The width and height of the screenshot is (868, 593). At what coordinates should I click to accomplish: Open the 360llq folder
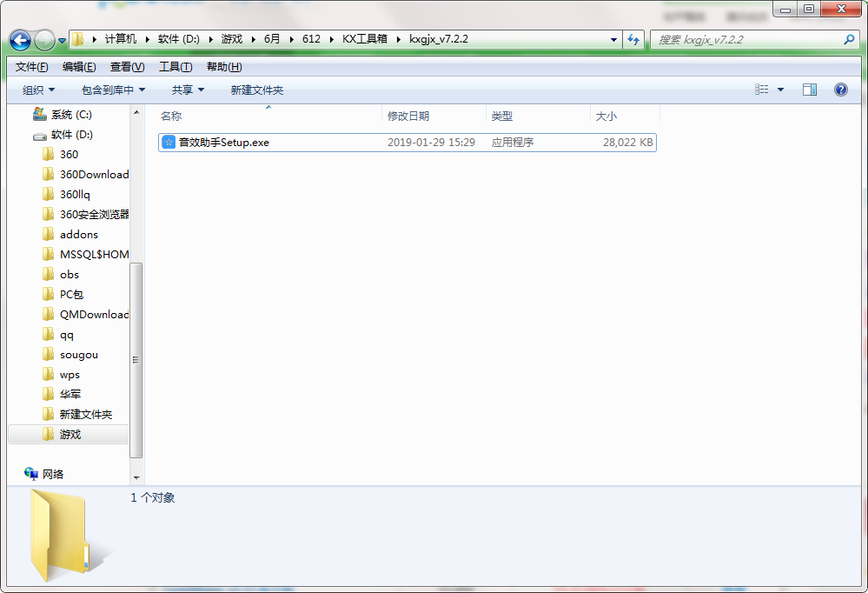point(75,195)
